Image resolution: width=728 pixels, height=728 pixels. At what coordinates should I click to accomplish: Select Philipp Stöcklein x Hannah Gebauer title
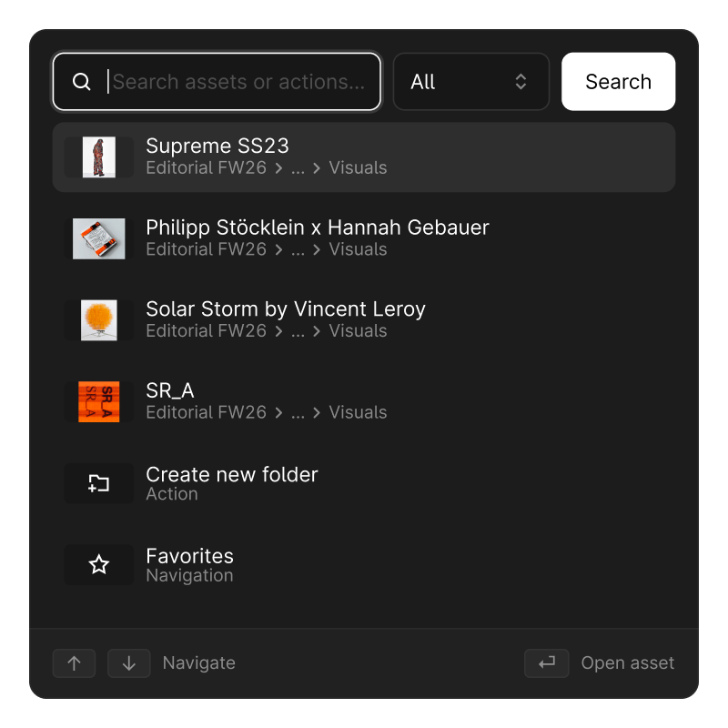318,227
